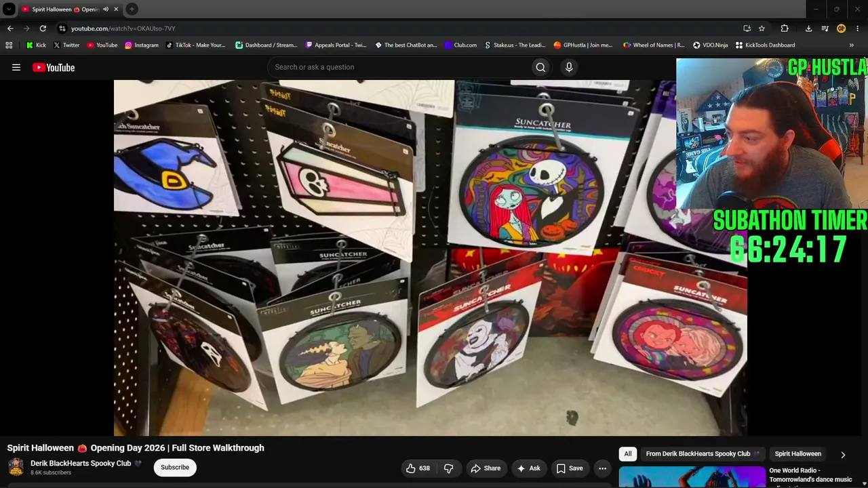Open the KickTools Dashboard bookmark
The width and height of the screenshot is (868, 488).
765,45
